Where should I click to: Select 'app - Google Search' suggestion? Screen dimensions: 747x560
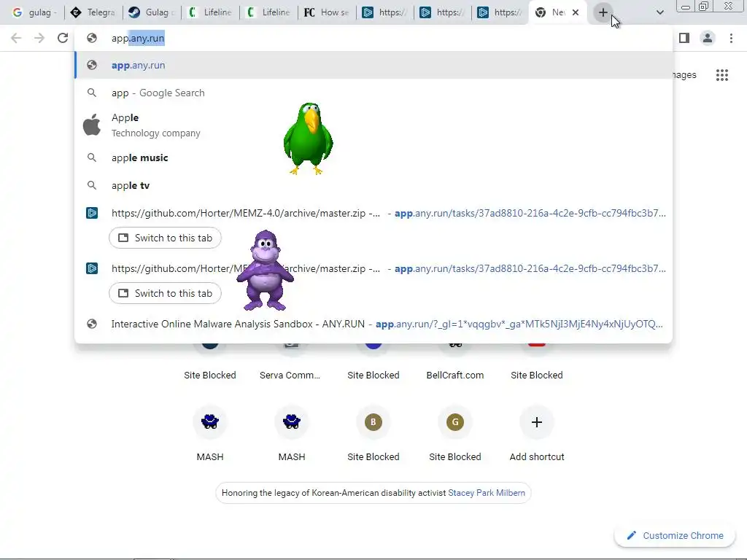coord(373,93)
